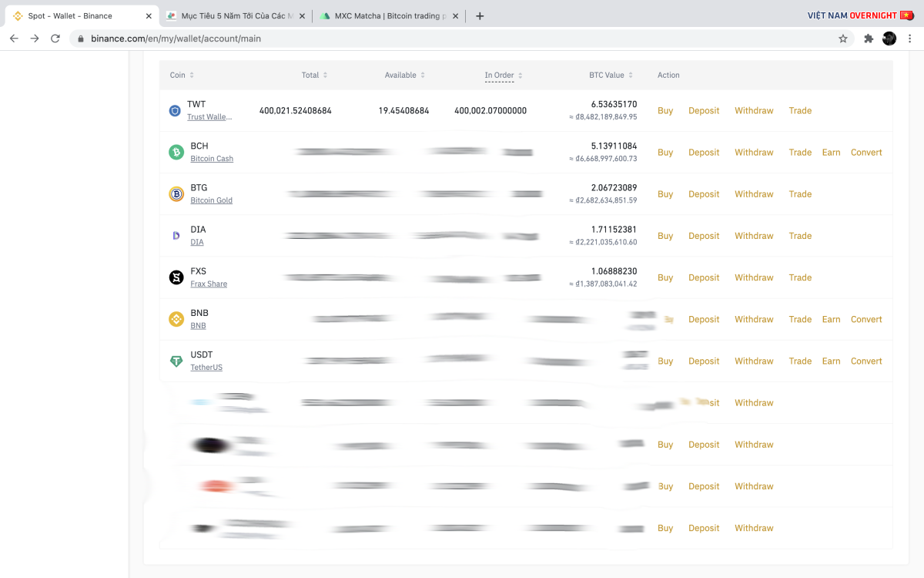This screenshot has width=924, height=578.
Task: Click Withdraw for the TWT row
Action: click(x=753, y=111)
